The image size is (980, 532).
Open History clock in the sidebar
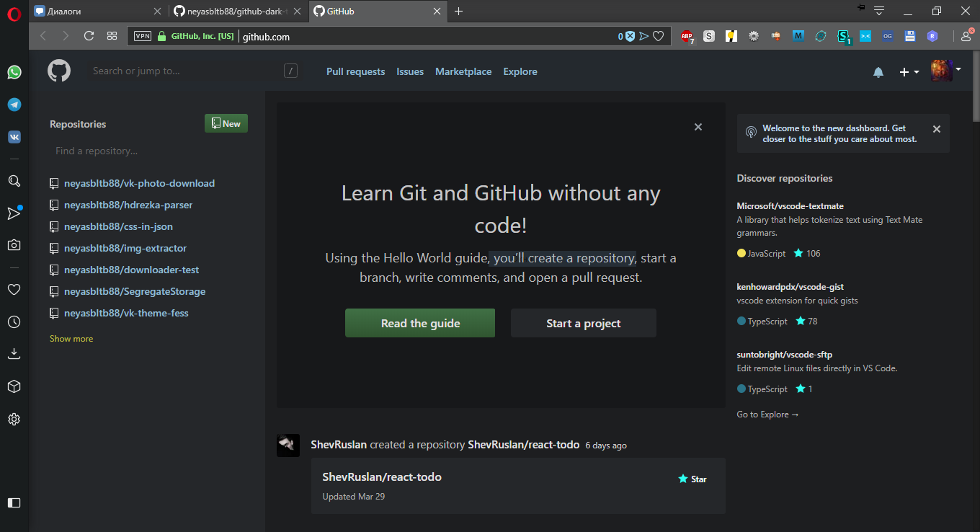14,322
